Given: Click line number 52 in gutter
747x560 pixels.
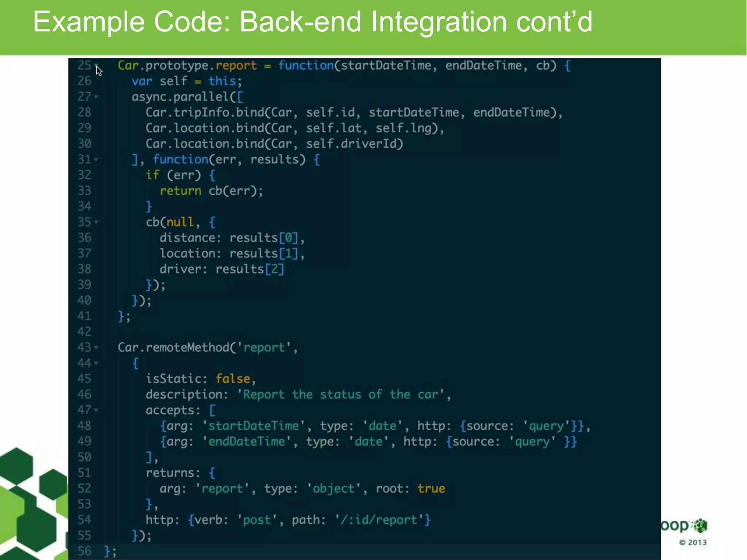Looking at the screenshot, I should point(84,489).
